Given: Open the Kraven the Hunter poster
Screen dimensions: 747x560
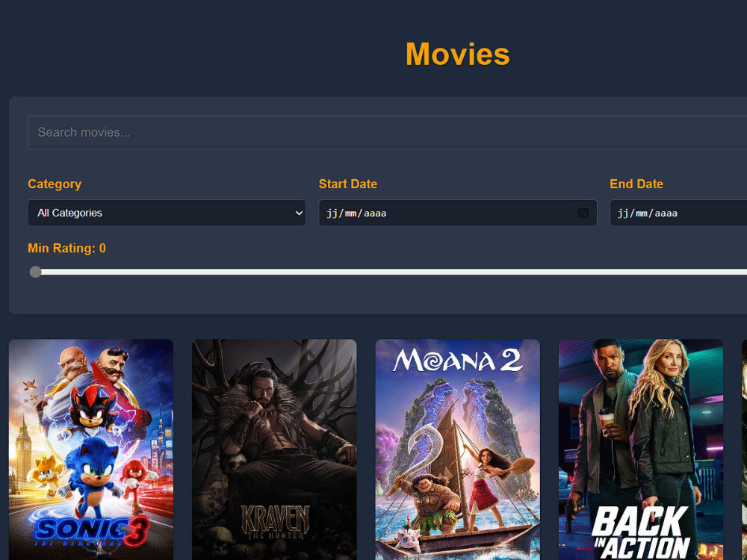Looking at the screenshot, I should pyautogui.click(x=274, y=449).
